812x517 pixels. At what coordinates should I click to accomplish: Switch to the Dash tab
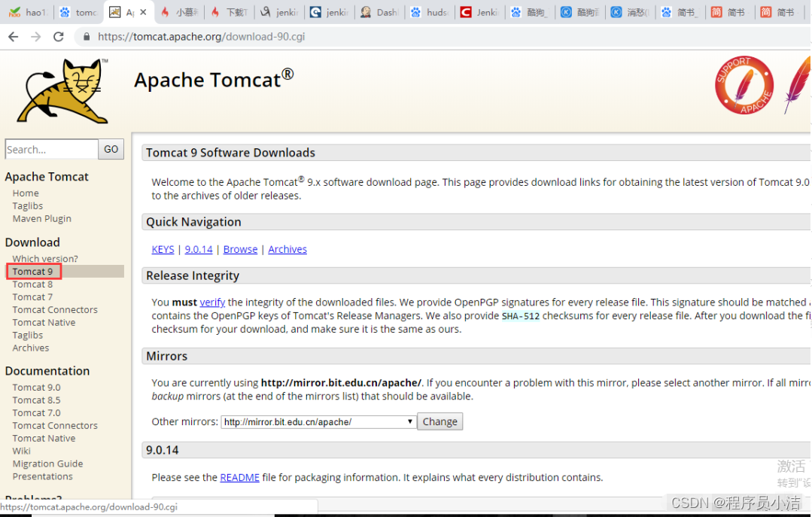point(379,12)
